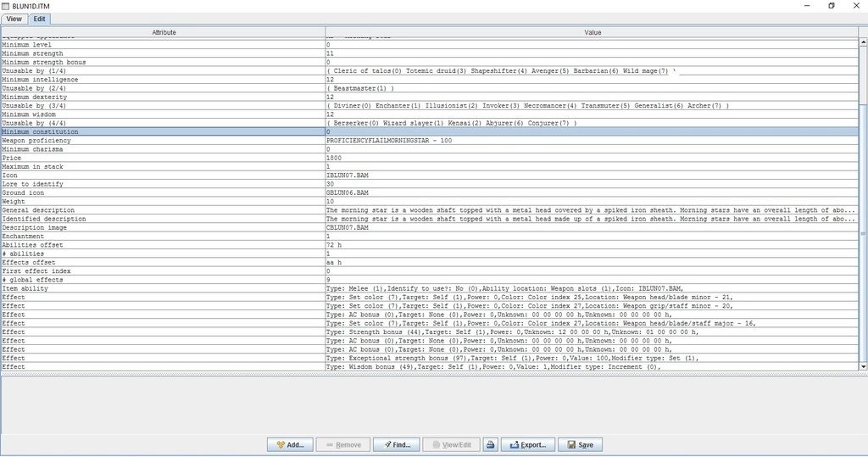Click the Attribute column header
Viewport: 868px width, 457px height.
164,32
